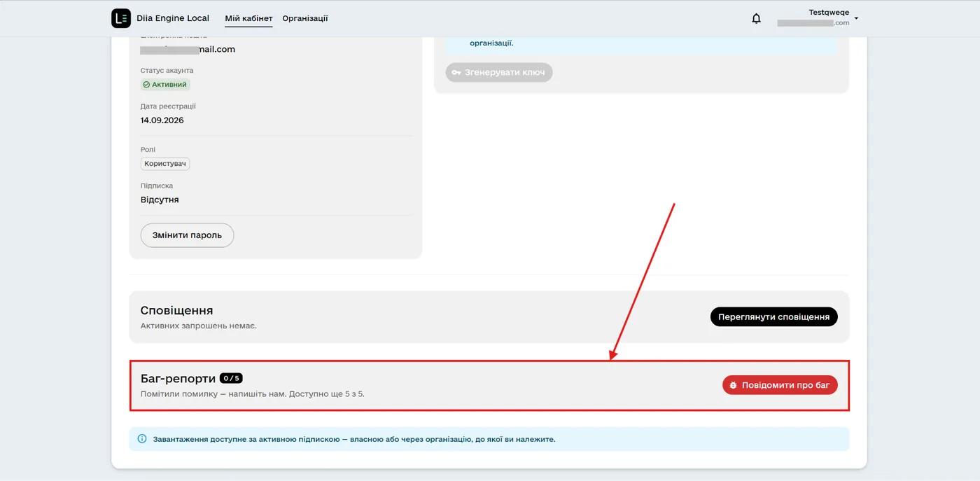Viewport: 980px width, 481px height.
Task: Click the Diia Engine Local logo icon
Action: tap(121, 18)
